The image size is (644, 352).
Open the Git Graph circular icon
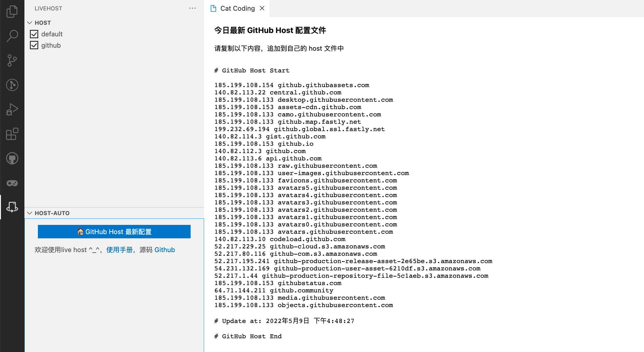(12, 85)
